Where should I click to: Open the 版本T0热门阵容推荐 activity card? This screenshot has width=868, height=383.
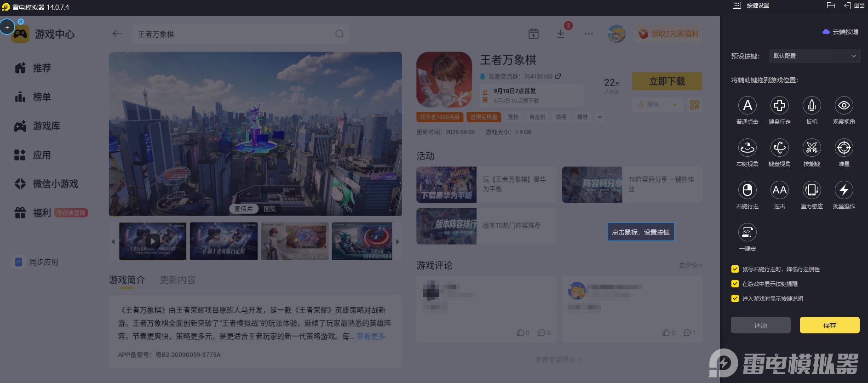click(486, 226)
